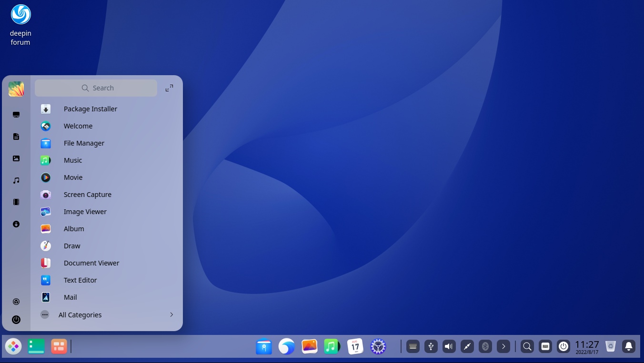The width and height of the screenshot is (644, 363).
Task: Open the Draw application
Action: coord(72,246)
